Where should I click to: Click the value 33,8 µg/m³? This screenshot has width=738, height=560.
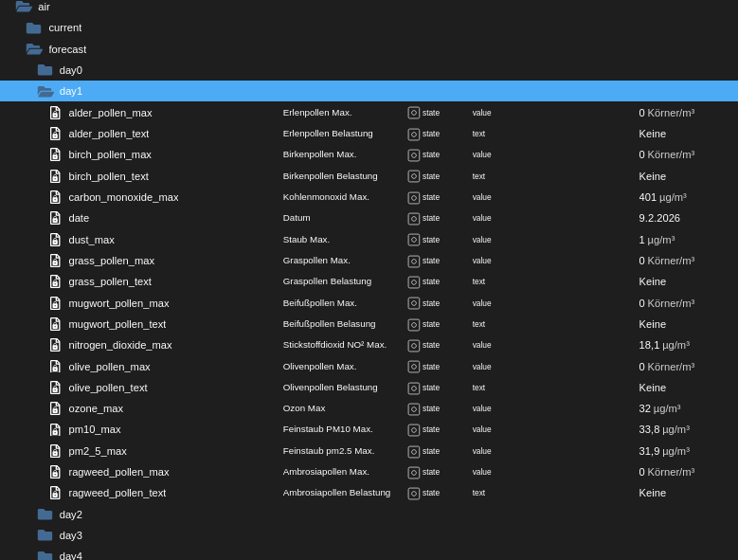(664, 429)
